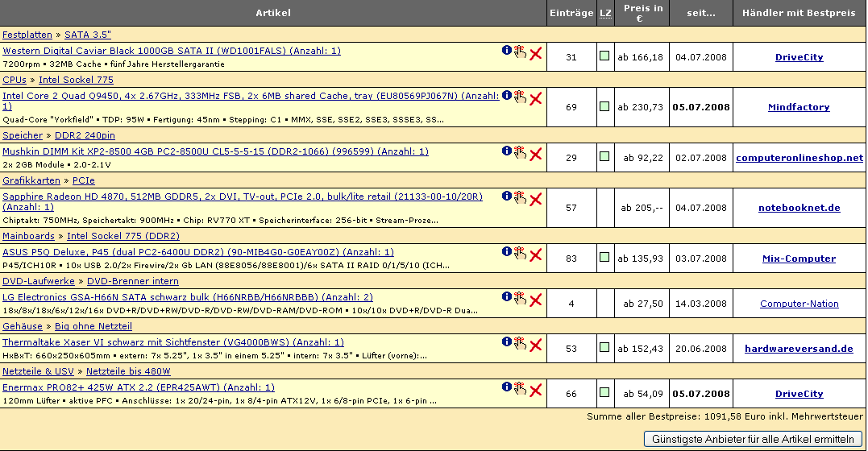Open the DVD-Brenner intern link

coord(133,281)
